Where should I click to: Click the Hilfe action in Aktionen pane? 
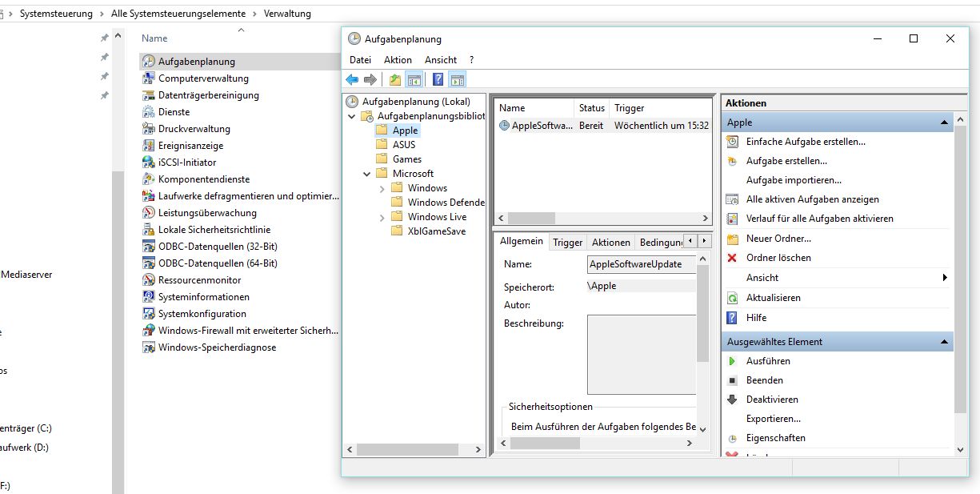(756, 318)
